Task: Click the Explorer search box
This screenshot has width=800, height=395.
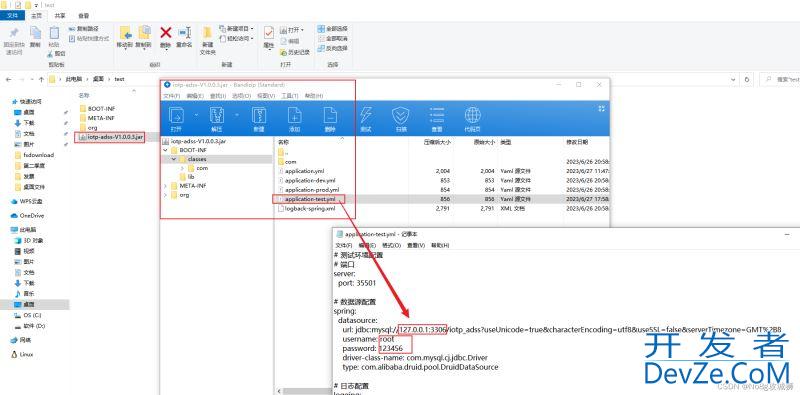Action: click(x=779, y=79)
